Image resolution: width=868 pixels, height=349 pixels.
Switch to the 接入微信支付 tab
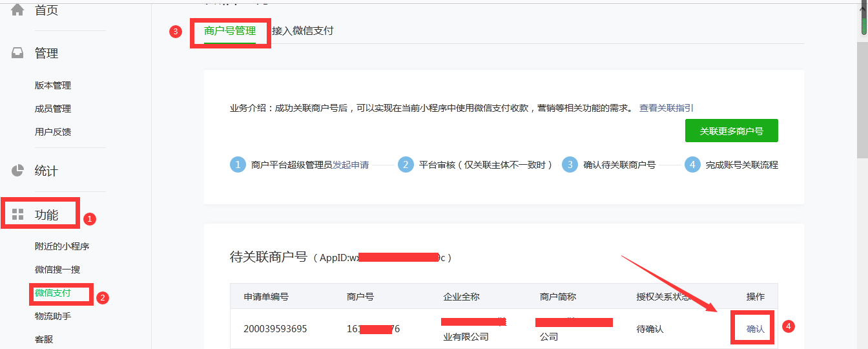[302, 31]
